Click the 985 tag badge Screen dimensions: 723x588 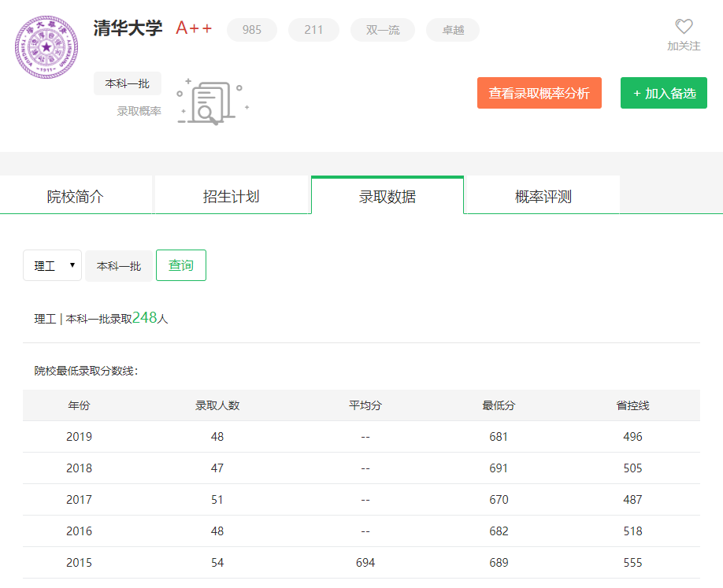(252, 30)
